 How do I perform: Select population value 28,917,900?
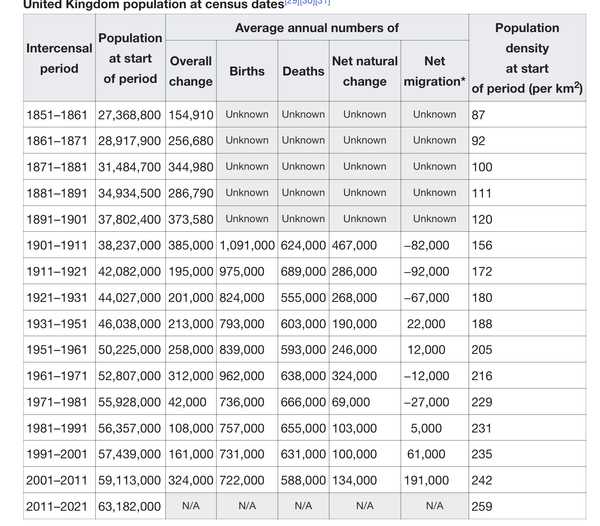pos(129,141)
